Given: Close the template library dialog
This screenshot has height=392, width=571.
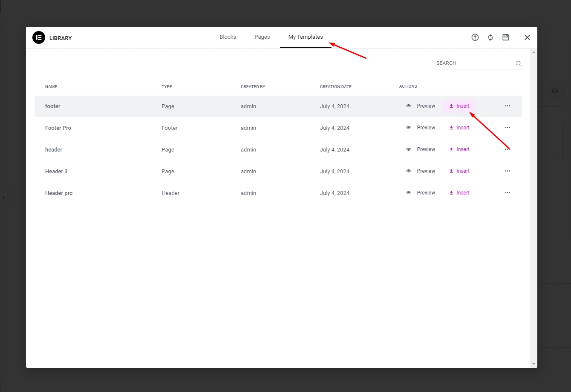Looking at the screenshot, I should (527, 37).
